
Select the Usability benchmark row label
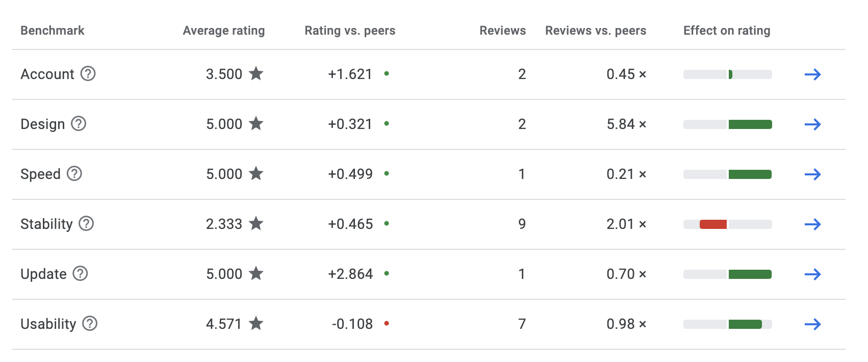coord(48,324)
